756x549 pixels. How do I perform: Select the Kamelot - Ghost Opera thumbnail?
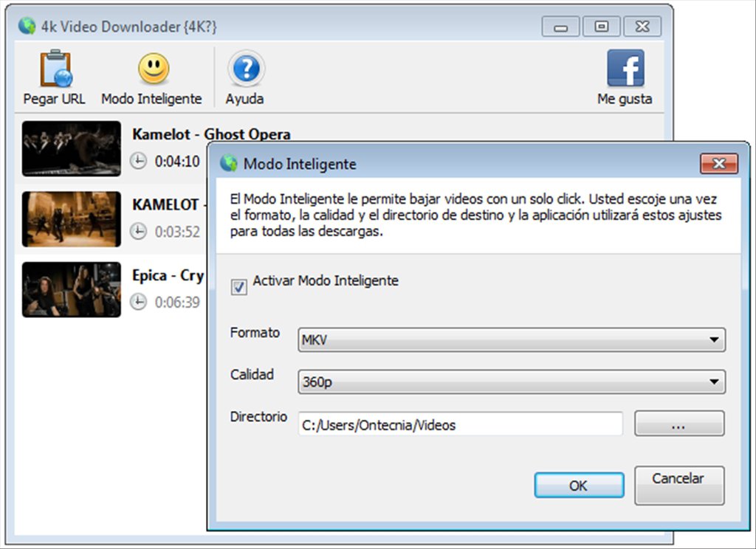click(71, 148)
